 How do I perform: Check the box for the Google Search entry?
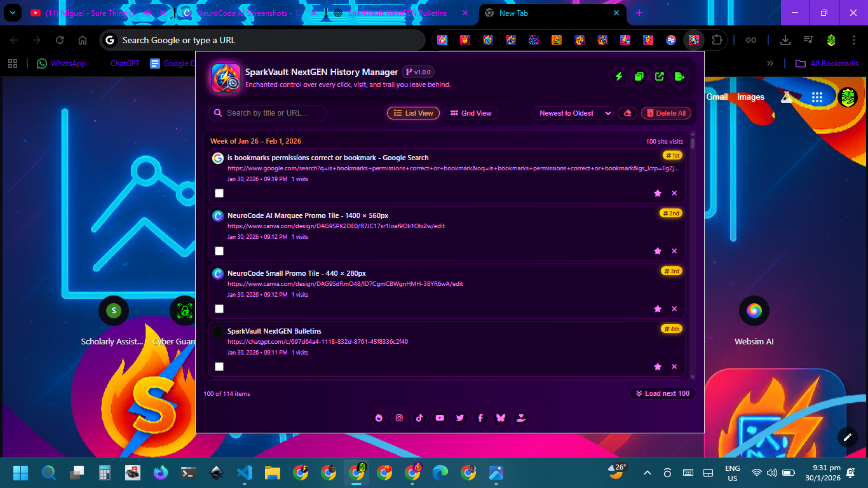point(219,193)
